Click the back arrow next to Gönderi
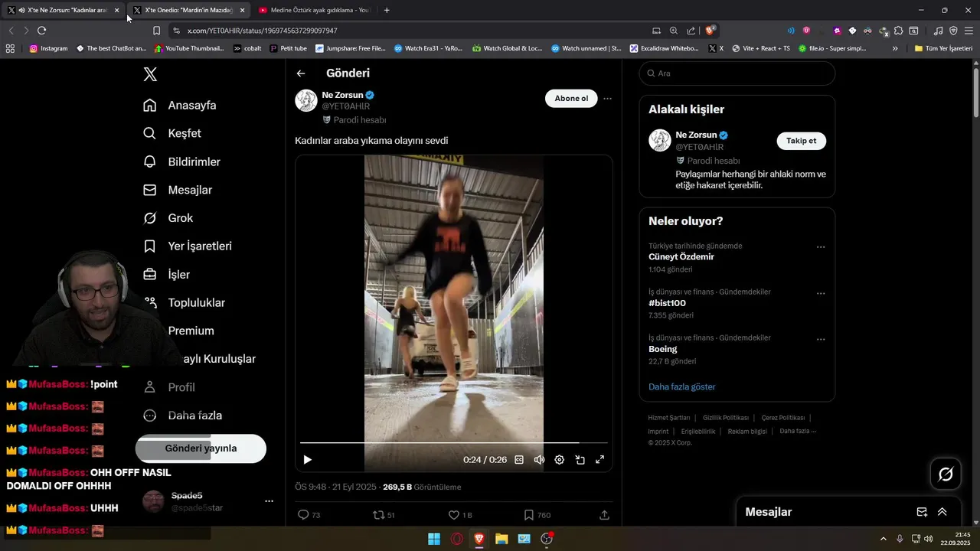The image size is (980, 551). coord(301,73)
